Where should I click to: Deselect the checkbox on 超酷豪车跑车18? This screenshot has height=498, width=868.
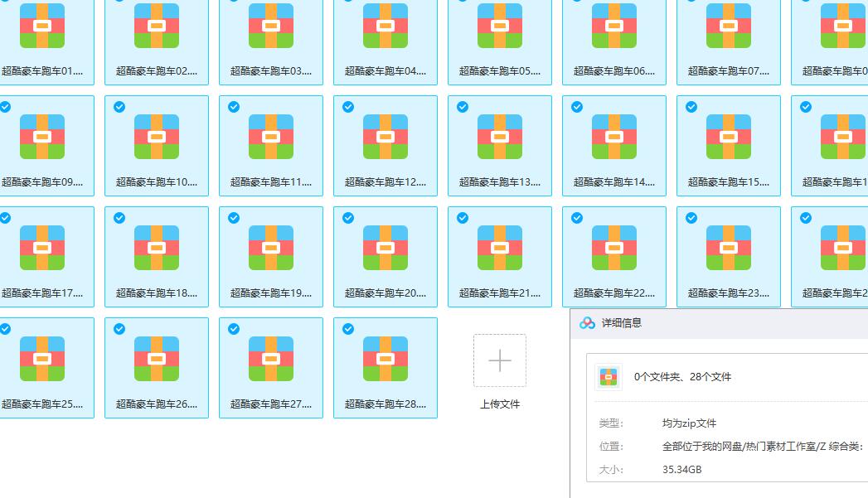click(x=119, y=218)
